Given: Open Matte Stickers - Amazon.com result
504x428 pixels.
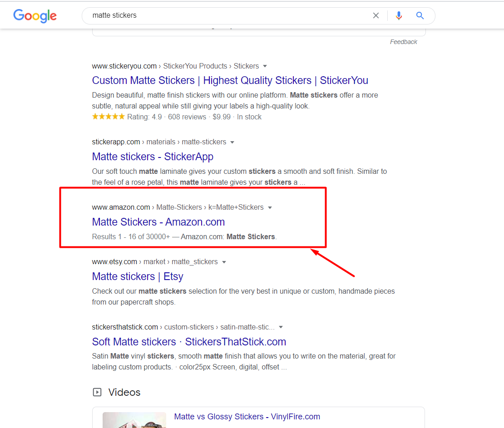Looking at the screenshot, I should tap(158, 221).
